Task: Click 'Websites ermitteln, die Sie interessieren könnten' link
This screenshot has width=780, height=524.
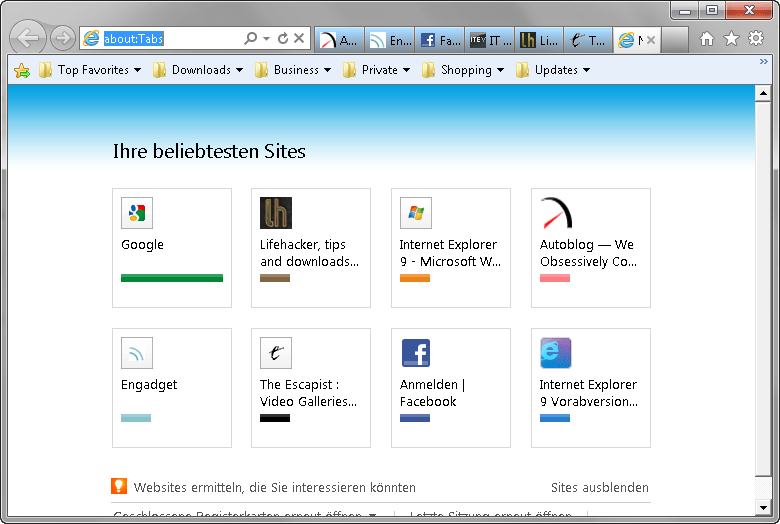Action: [274, 488]
